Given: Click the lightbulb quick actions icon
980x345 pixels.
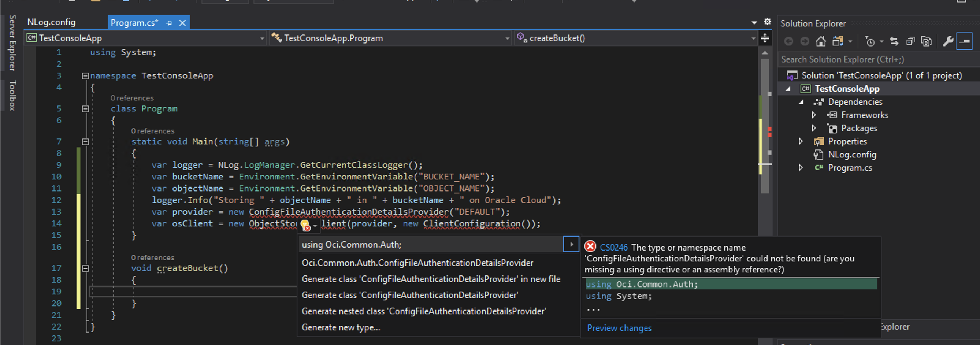Looking at the screenshot, I should pyautogui.click(x=305, y=225).
